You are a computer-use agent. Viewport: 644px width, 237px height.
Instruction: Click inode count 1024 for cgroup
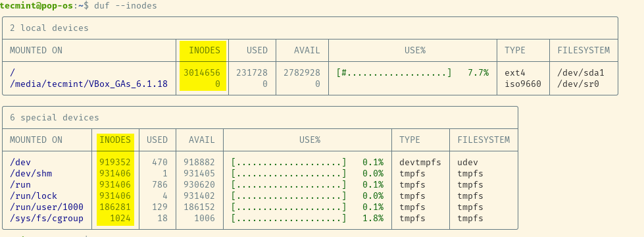120,218
